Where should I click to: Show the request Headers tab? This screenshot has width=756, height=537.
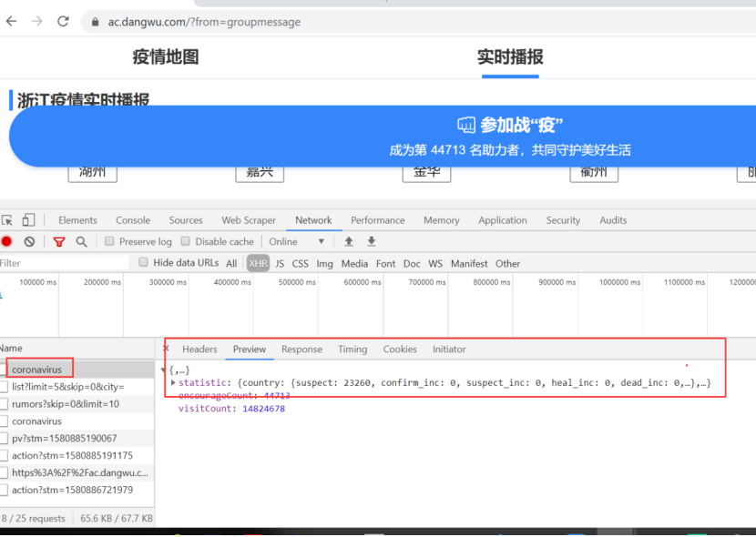(199, 350)
